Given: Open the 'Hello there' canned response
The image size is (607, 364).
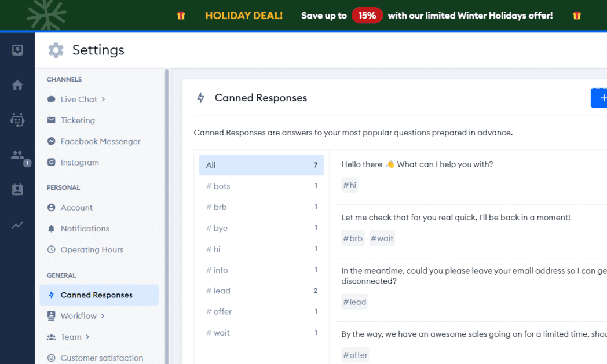Looking at the screenshot, I should tap(417, 164).
